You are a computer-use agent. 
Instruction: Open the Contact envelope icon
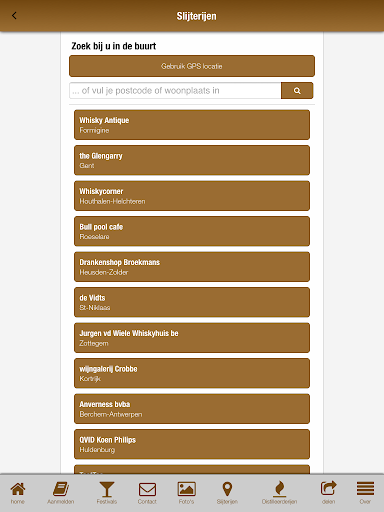pyautogui.click(x=147, y=489)
